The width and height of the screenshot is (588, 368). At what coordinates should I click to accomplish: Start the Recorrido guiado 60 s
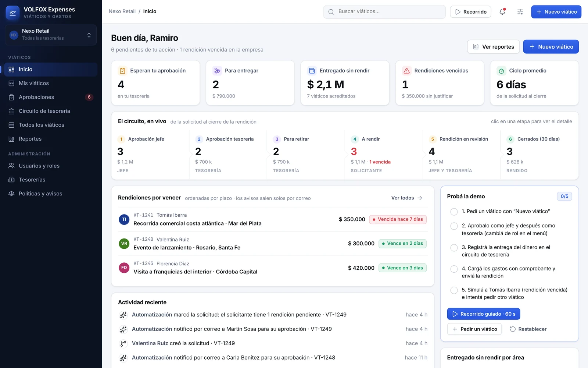[x=484, y=314]
